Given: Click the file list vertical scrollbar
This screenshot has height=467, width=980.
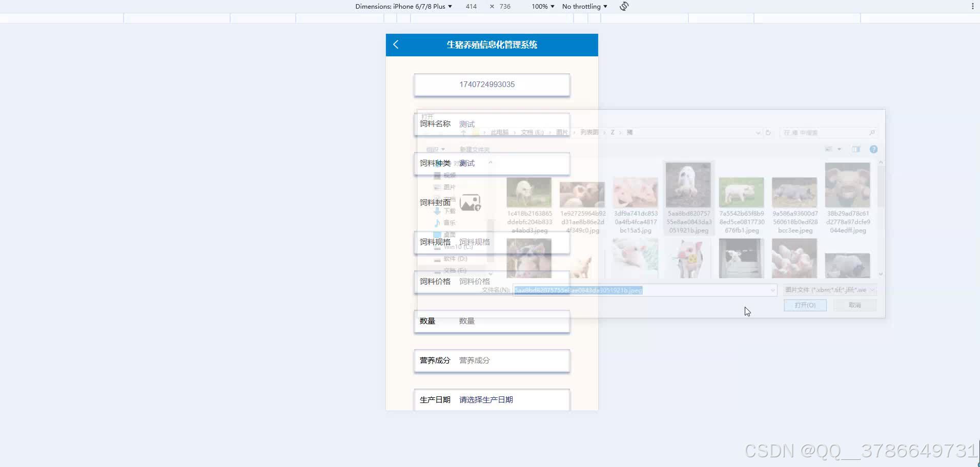Looking at the screenshot, I should [x=881, y=215].
